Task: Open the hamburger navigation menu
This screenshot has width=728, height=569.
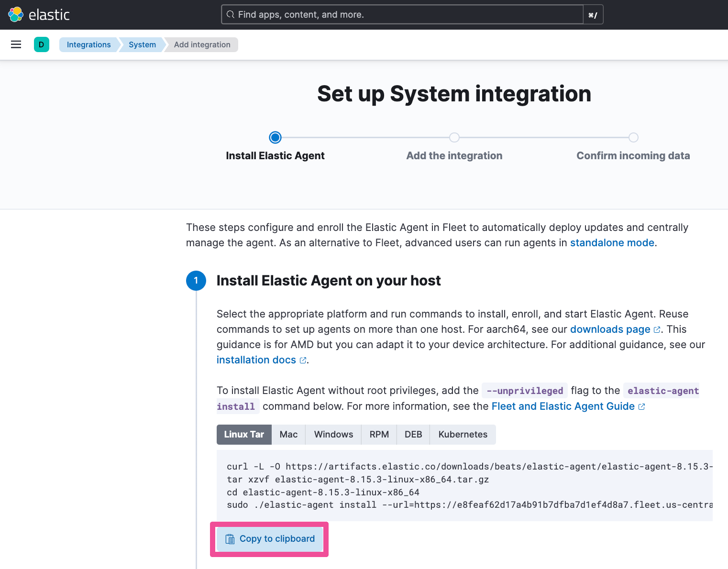Action: coord(16,44)
